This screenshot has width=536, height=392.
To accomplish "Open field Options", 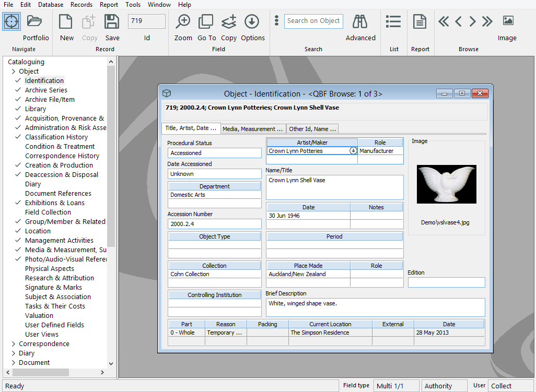I will pyautogui.click(x=252, y=21).
